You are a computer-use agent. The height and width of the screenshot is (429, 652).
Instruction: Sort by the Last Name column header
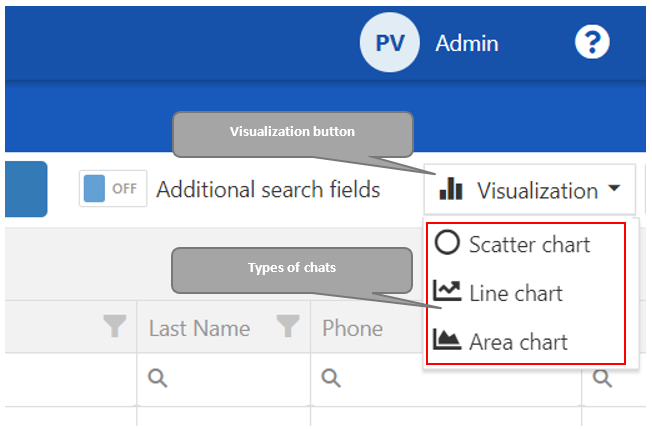199,328
